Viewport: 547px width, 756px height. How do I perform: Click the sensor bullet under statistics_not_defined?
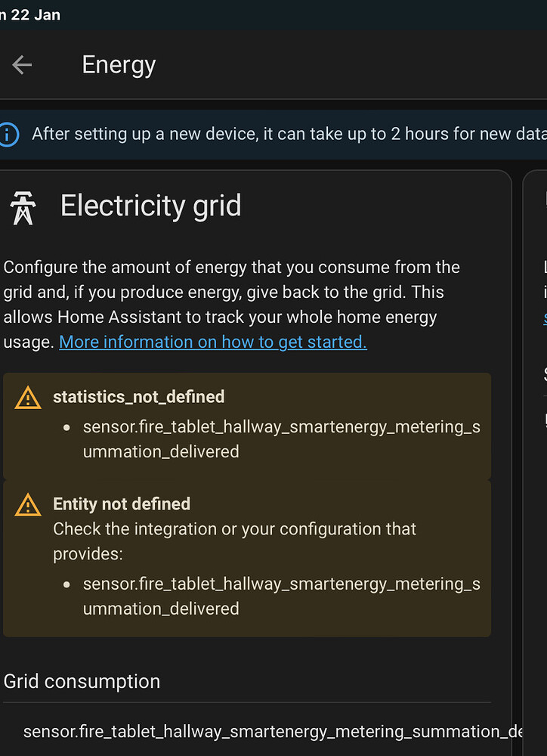280,438
